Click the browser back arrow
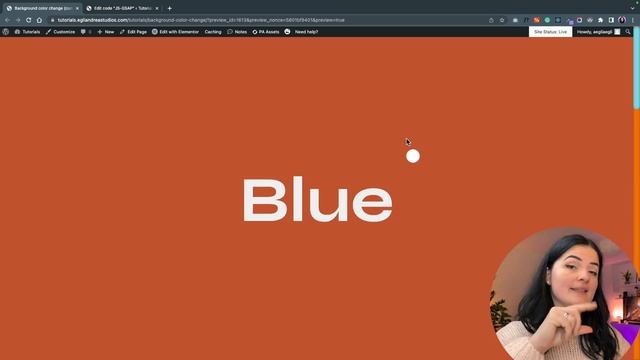Image resolution: width=640 pixels, height=360 pixels. pos(7,20)
